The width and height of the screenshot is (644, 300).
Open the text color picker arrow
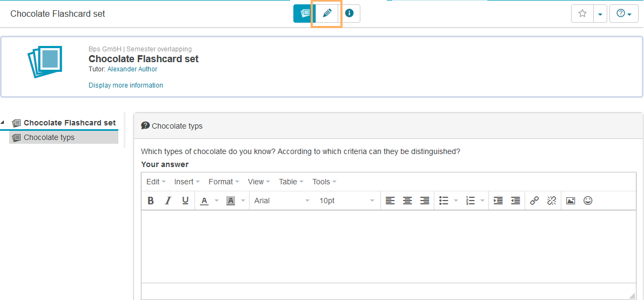click(x=217, y=201)
